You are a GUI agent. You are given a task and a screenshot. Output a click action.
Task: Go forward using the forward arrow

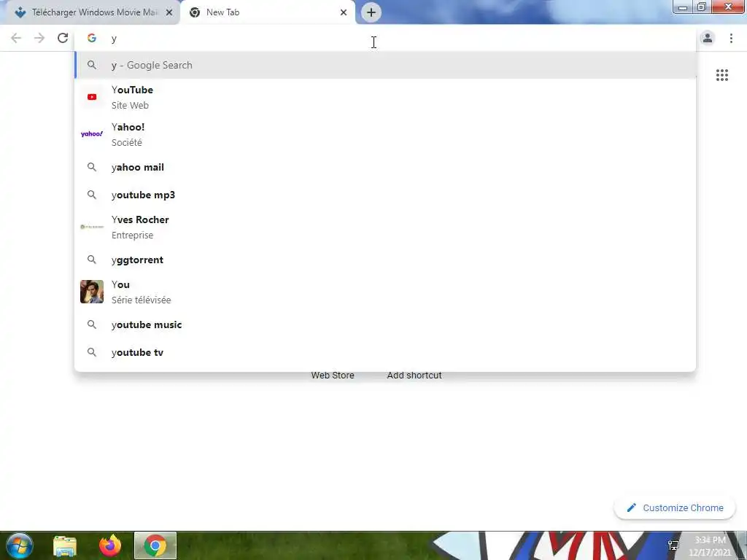click(39, 38)
